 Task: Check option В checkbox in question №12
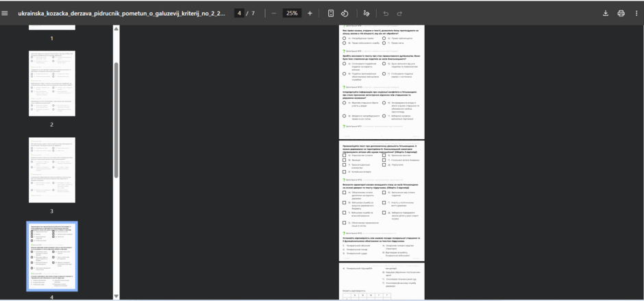pyautogui.click(x=344, y=203)
